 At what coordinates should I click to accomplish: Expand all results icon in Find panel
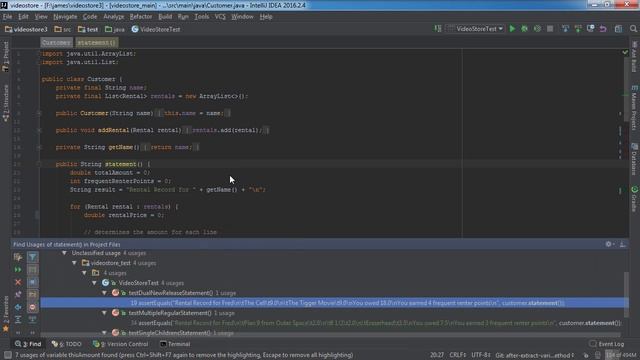tap(18, 320)
